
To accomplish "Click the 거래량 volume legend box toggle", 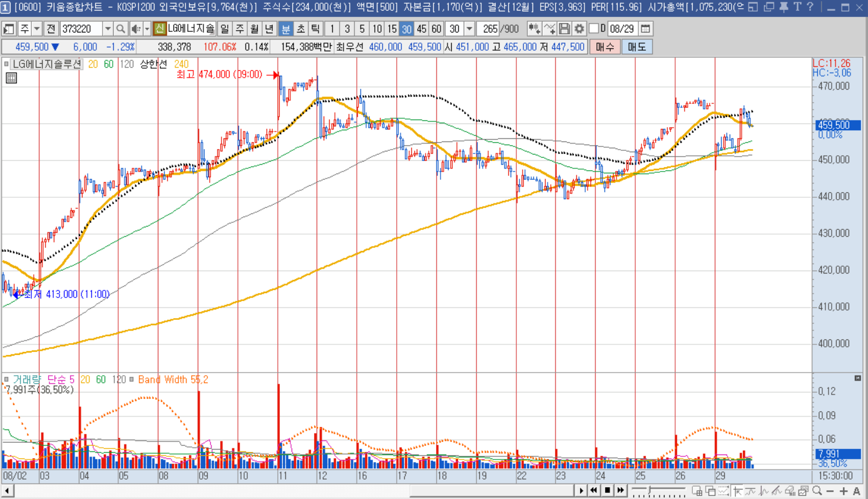I will (x=7, y=379).
